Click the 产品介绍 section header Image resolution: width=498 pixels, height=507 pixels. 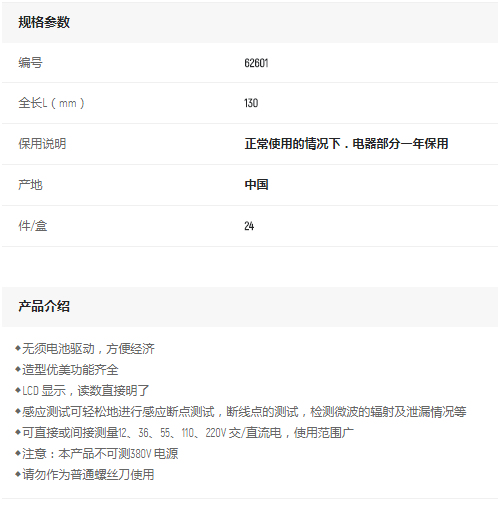tap(44, 306)
